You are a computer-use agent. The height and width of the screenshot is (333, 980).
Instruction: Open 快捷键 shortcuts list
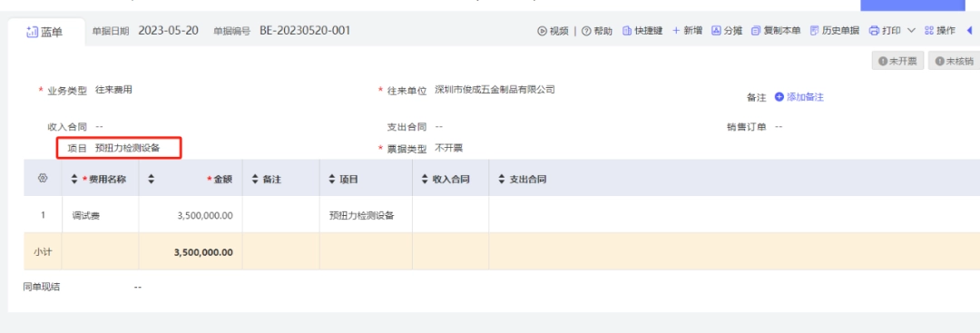pyautogui.click(x=642, y=31)
